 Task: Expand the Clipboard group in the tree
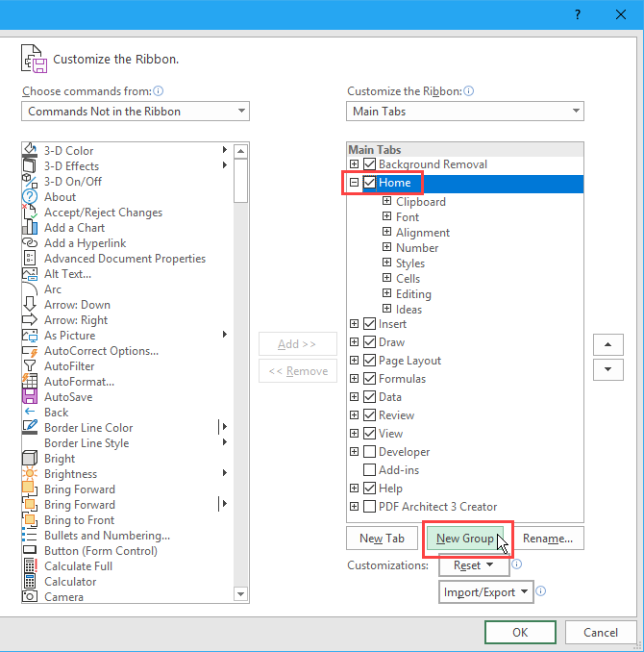tap(386, 202)
